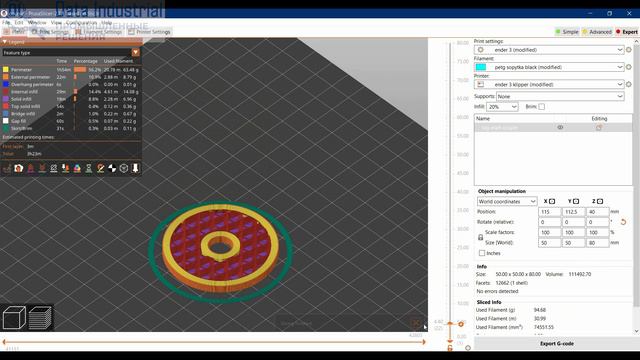
Task: Open Feature type view dropdown arrow
Action: [x=136, y=52]
